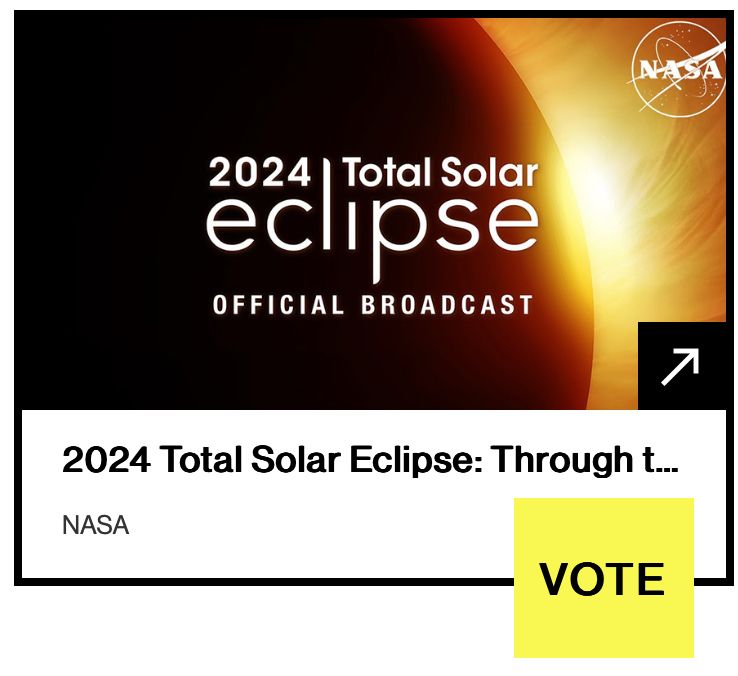Click the vertical divider line after '2024'
738x676 pixels.
pyautogui.click(x=326, y=173)
